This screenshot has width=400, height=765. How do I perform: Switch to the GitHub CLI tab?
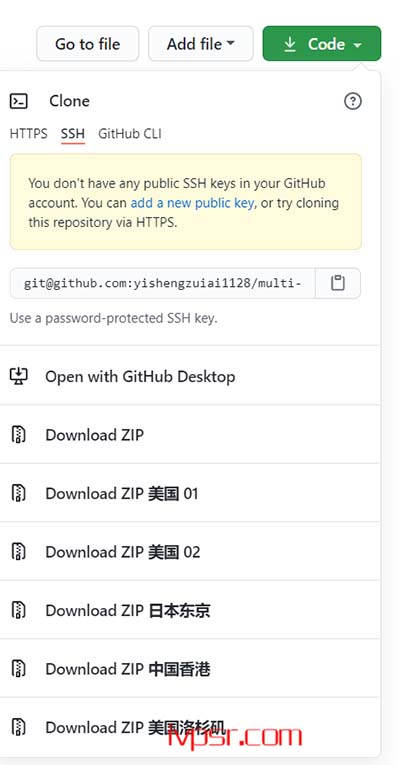point(130,134)
